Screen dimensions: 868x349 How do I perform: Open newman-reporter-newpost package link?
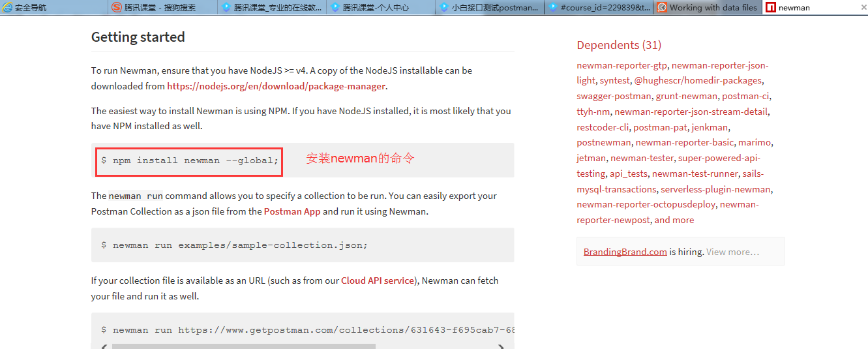[x=668, y=212]
